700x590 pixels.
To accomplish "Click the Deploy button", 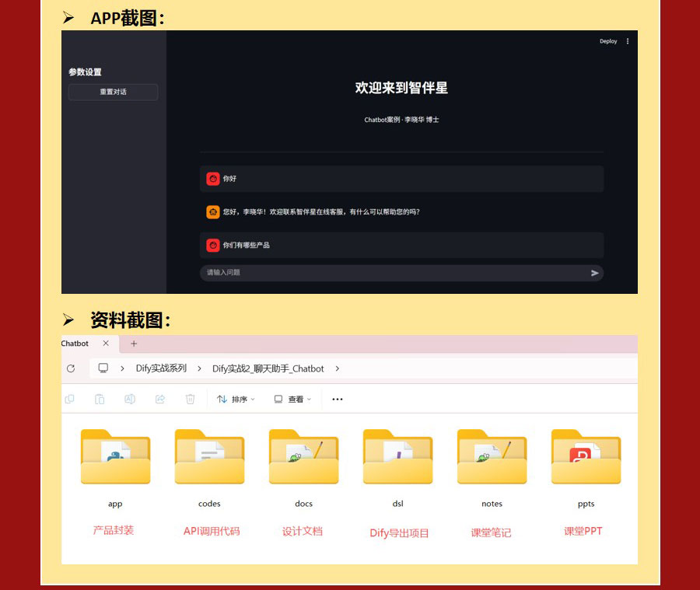I will click(x=608, y=41).
